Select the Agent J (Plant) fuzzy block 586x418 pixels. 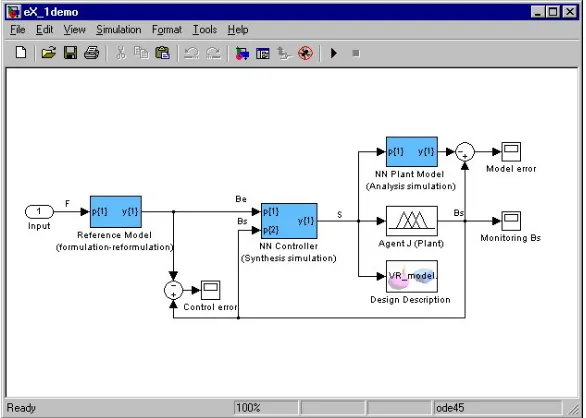(x=411, y=221)
